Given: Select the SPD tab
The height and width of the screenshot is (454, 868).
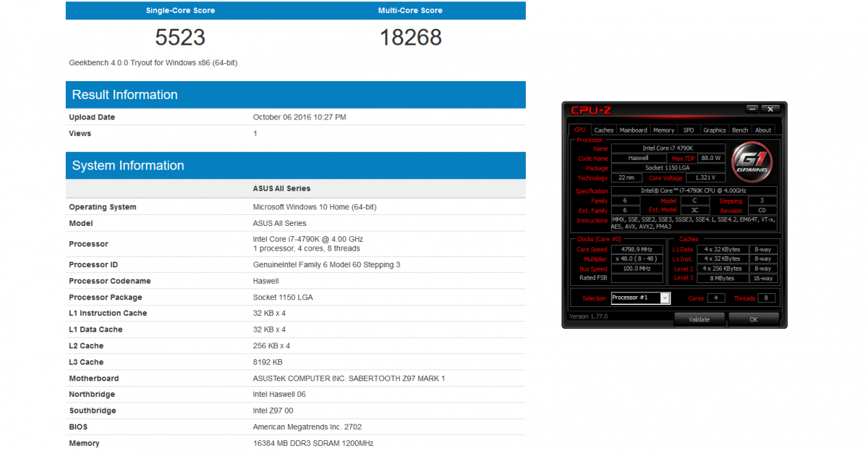Looking at the screenshot, I should (689, 130).
